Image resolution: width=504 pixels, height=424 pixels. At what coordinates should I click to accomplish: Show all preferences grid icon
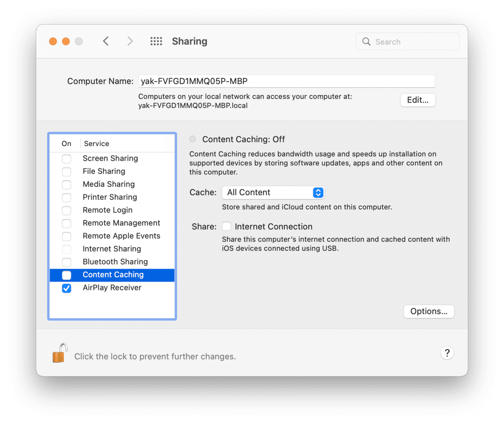[x=156, y=41]
